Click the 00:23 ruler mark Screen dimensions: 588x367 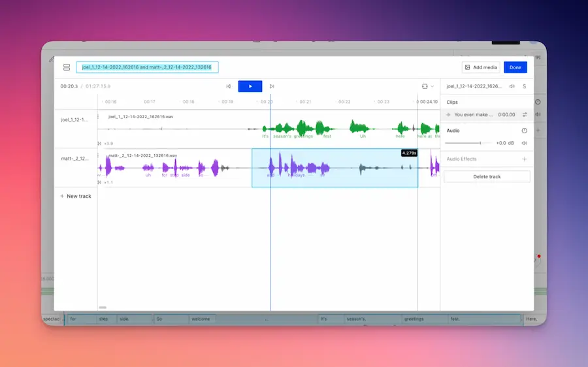coord(384,102)
